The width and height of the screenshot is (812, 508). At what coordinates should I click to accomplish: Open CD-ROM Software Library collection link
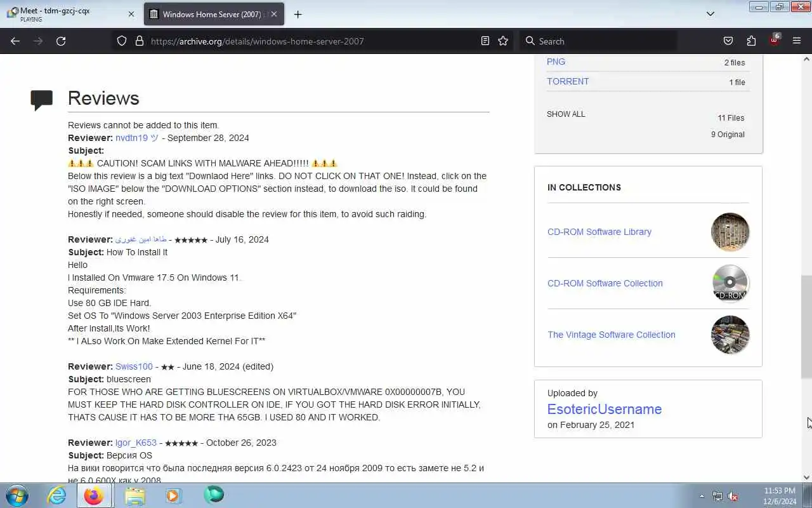coord(599,232)
